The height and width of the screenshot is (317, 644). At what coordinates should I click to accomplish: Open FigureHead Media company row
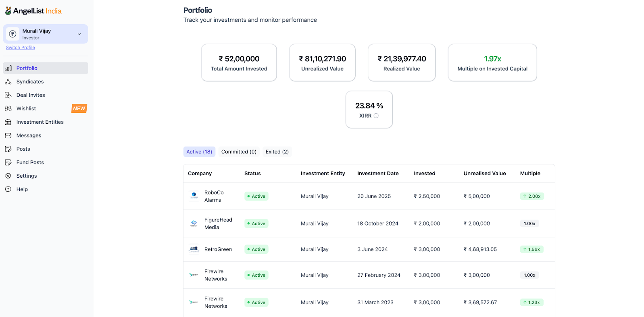tap(369, 224)
